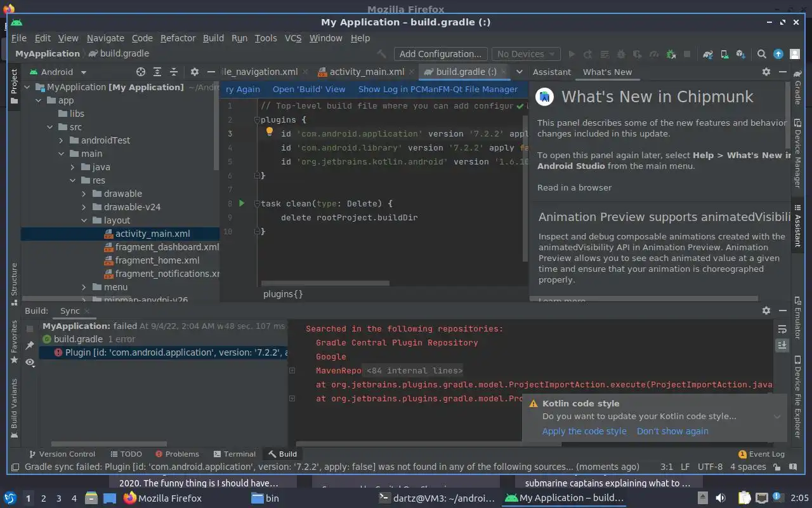Collapse the Kotlin code style notification chevron
812x508 pixels.
coord(777,417)
